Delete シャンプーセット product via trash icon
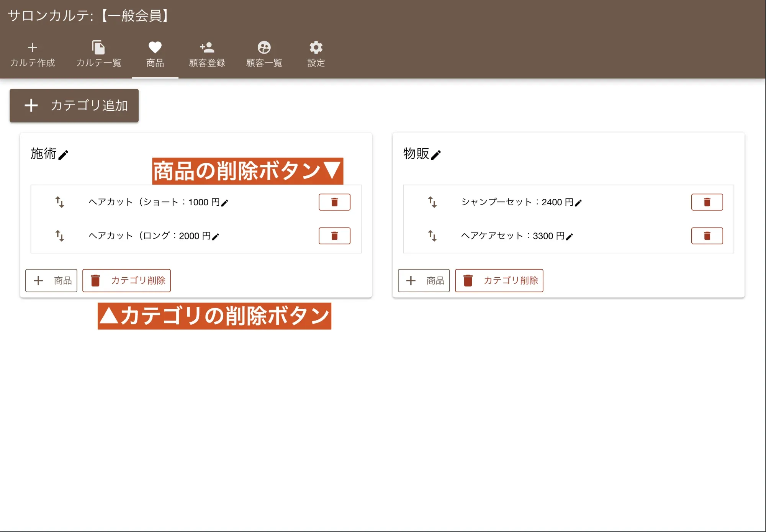 point(707,202)
